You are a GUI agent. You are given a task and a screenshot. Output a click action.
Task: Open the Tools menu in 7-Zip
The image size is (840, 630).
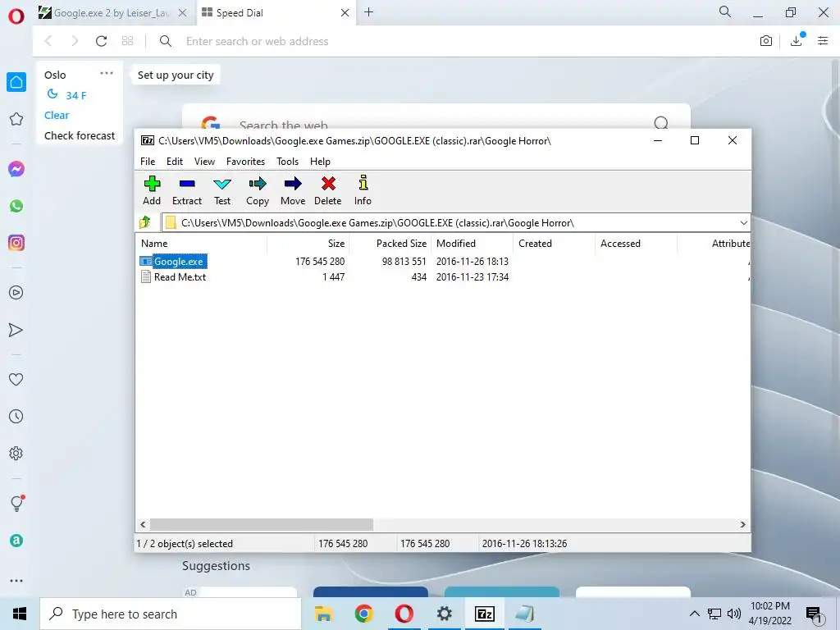(287, 162)
